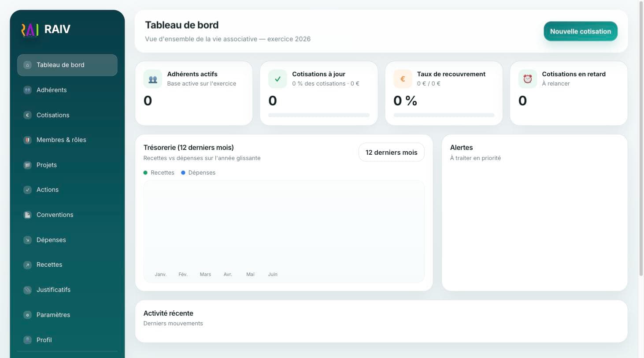Click the Adhérents people icon in sidebar
The image size is (644, 358).
[x=27, y=90]
